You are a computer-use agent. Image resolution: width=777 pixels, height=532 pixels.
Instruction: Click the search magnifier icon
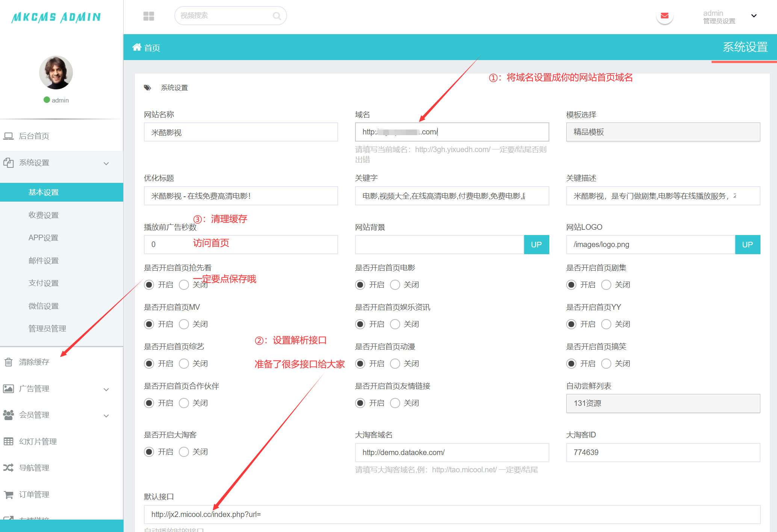click(277, 16)
